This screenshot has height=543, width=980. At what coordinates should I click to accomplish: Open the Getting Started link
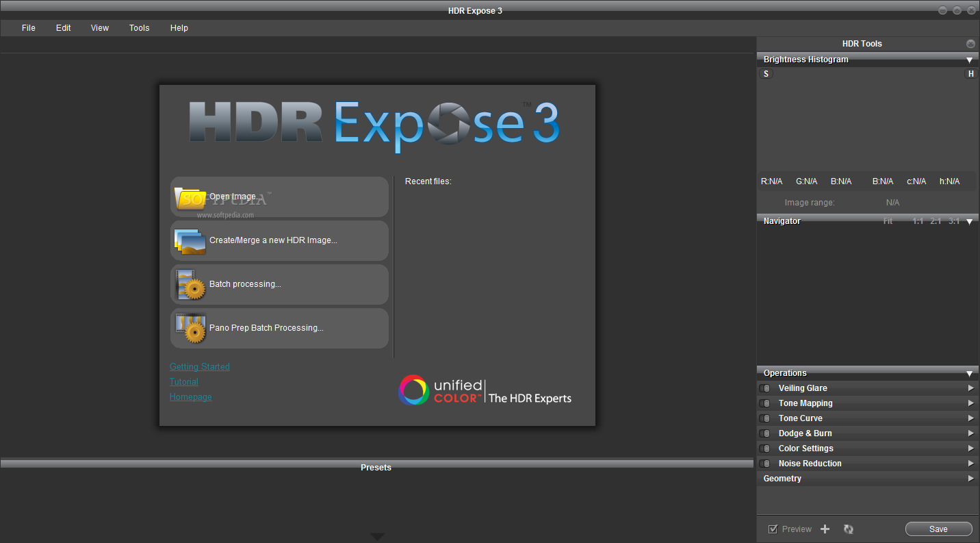pos(200,367)
